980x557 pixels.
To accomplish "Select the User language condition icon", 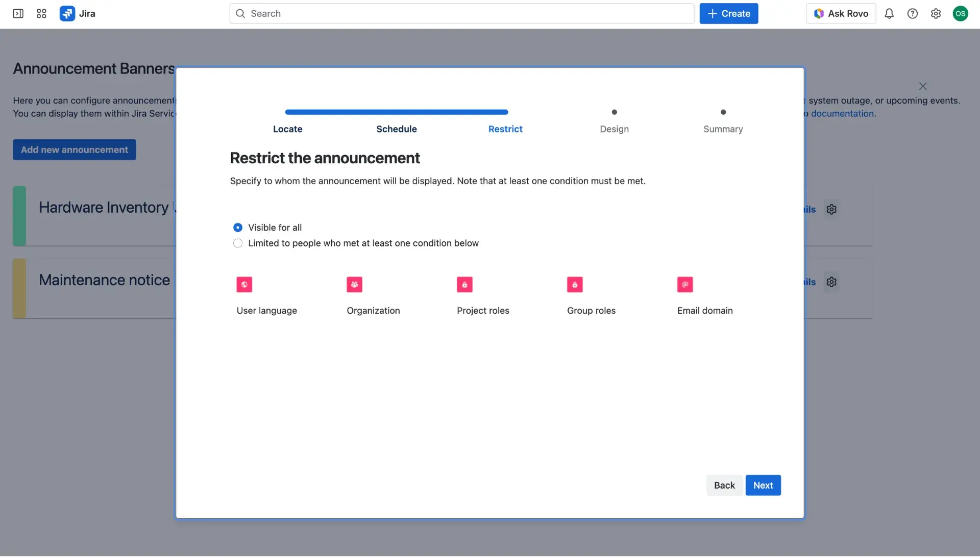I will pyautogui.click(x=244, y=284).
